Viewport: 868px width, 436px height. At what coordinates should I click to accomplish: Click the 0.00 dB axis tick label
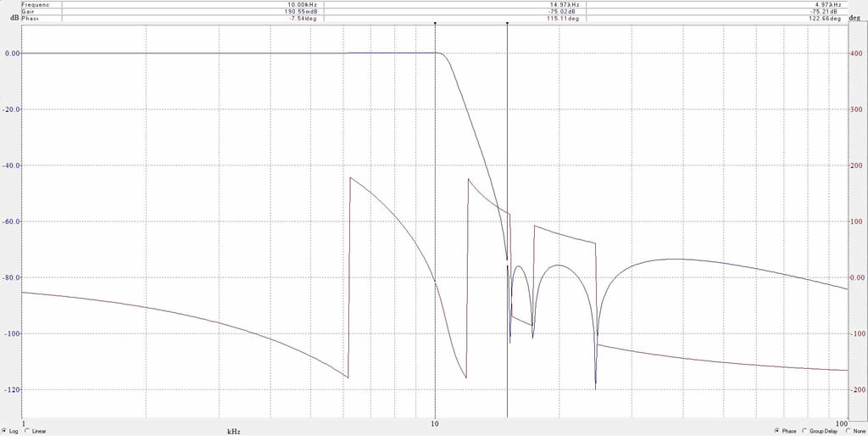[x=13, y=53]
